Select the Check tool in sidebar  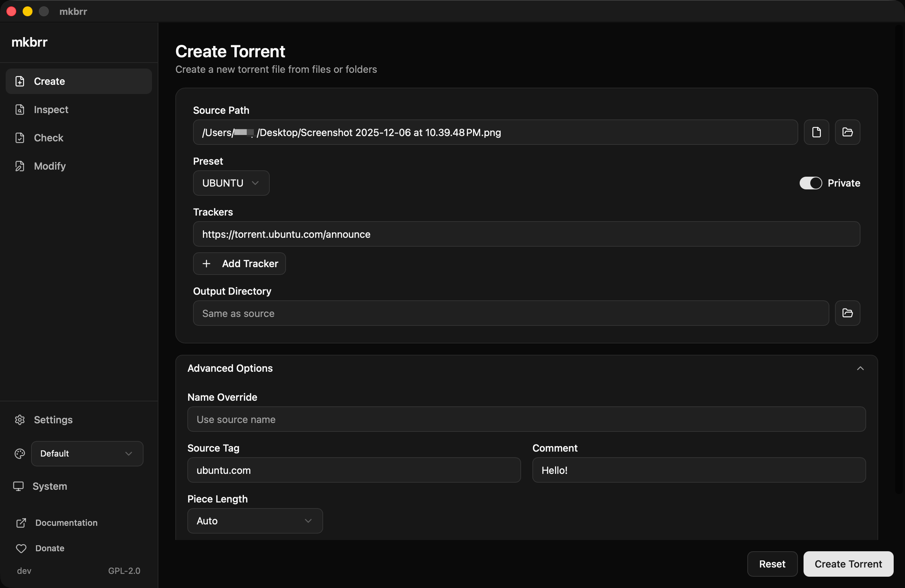pos(48,137)
